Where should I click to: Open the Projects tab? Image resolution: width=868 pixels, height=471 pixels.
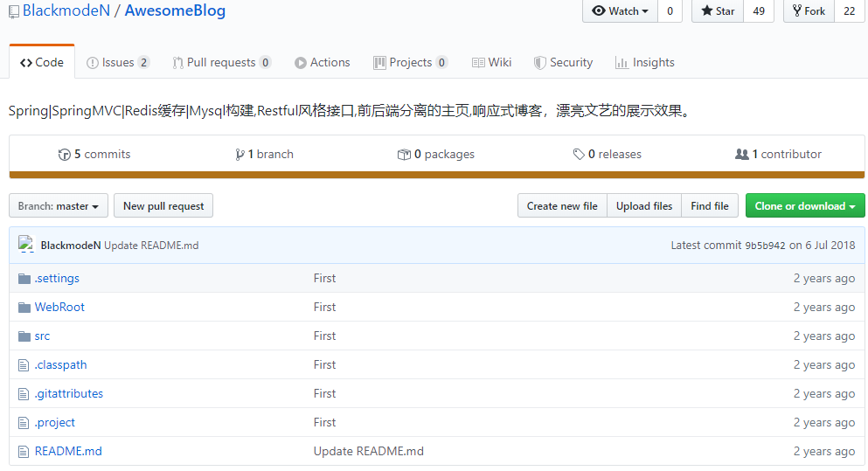pyautogui.click(x=410, y=63)
